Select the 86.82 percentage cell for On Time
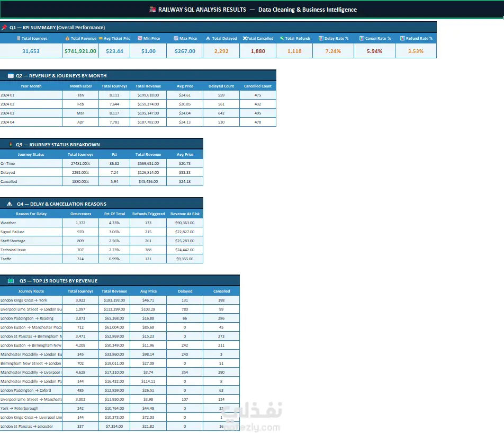The width and height of the screenshot is (504, 433). [114, 163]
